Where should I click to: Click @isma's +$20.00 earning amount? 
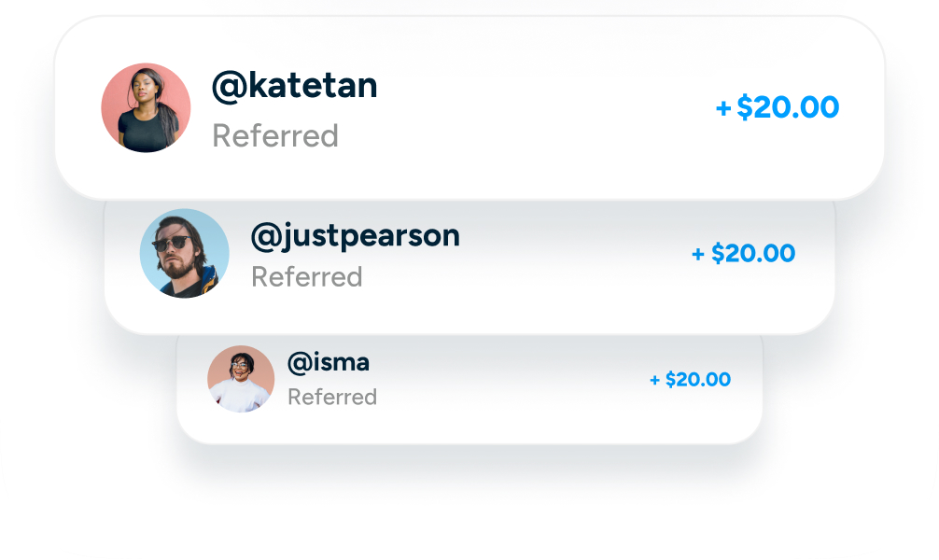click(690, 380)
